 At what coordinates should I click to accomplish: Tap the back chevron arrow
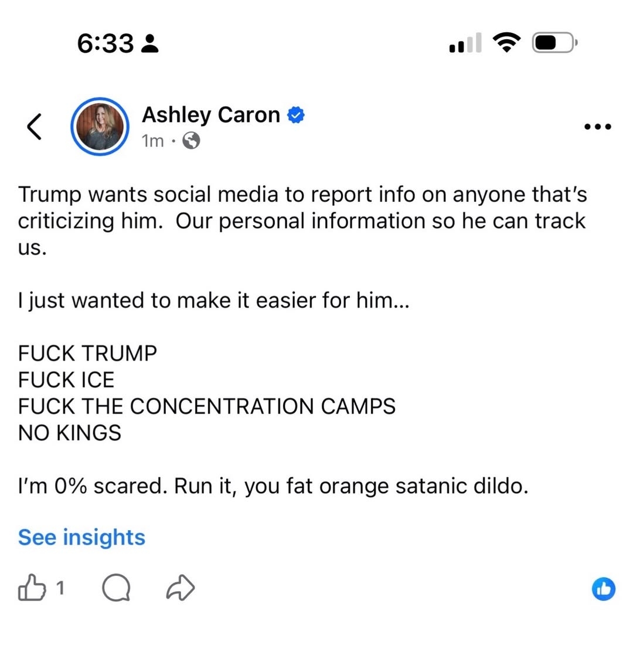pos(35,126)
